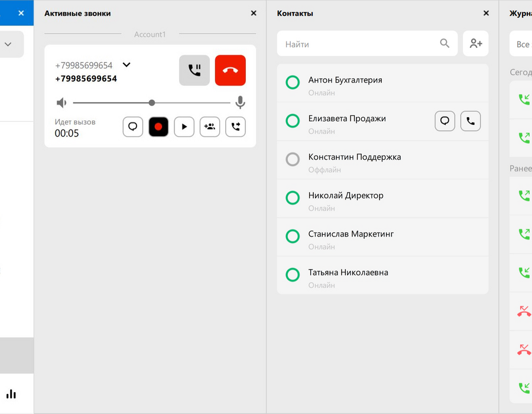Screen dimensions: 532x414
Task: Click the status circle of Татьяна Николаевна
Action: click(x=293, y=275)
